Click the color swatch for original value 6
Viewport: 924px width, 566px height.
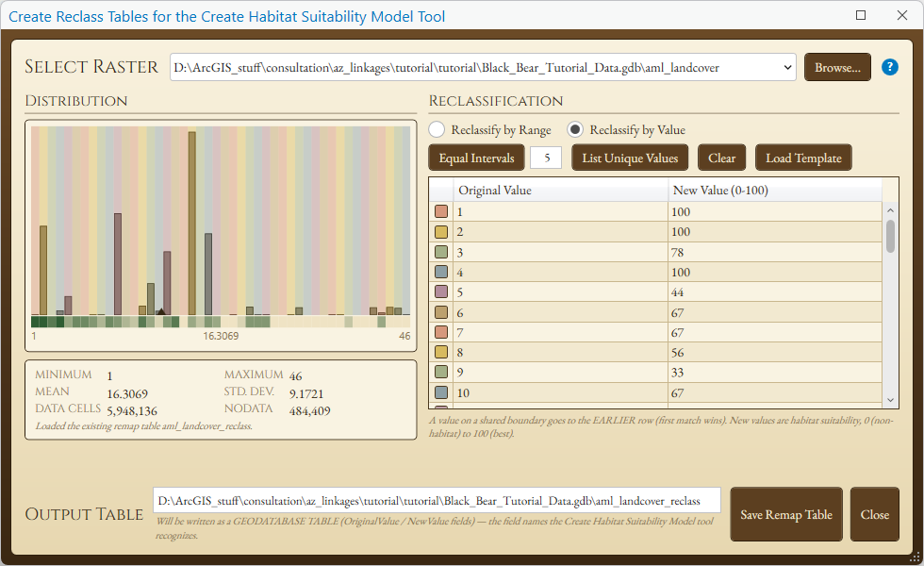[441, 312]
